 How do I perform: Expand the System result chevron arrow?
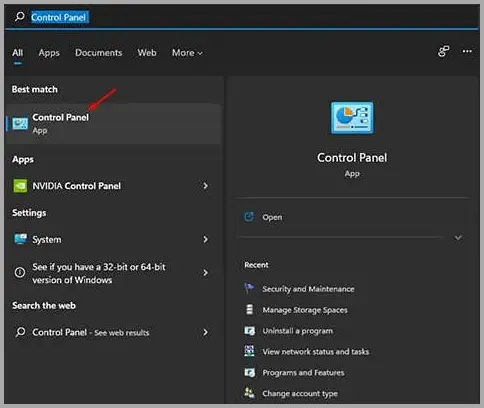click(206, 239)
